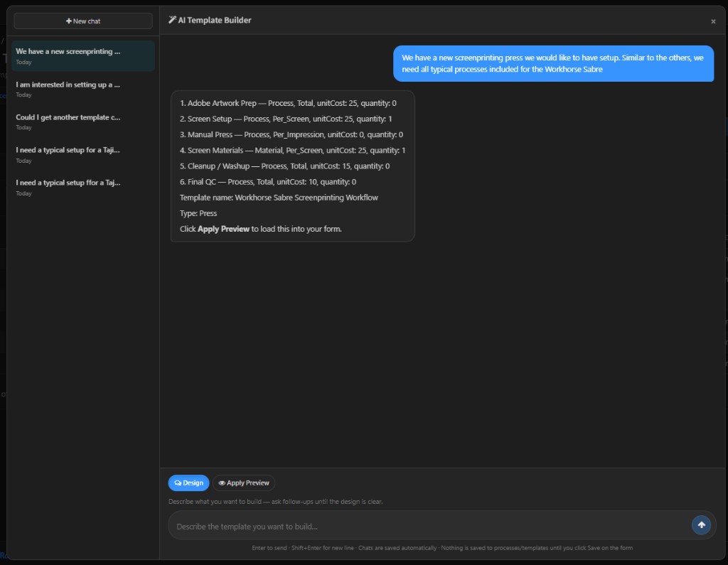Click the Apply Preview button
This screenshot has height=565, width=728.
coord(244,483)
